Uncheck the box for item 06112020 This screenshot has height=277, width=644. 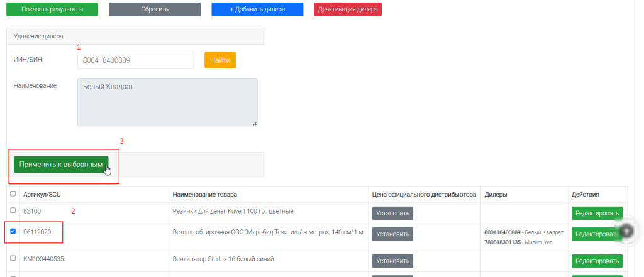13,231
